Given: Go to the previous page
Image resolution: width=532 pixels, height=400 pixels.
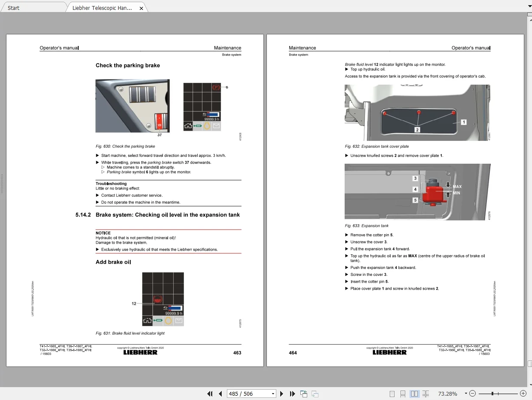Looking at the screenshot, I should tap(220, 394).
